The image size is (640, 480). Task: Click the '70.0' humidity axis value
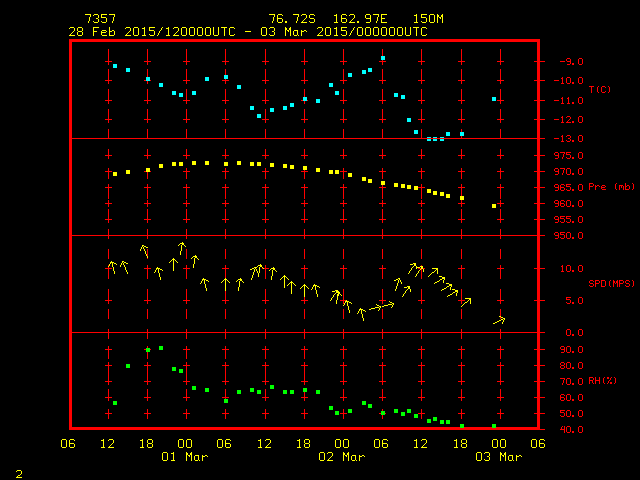(x=571, y=382)
